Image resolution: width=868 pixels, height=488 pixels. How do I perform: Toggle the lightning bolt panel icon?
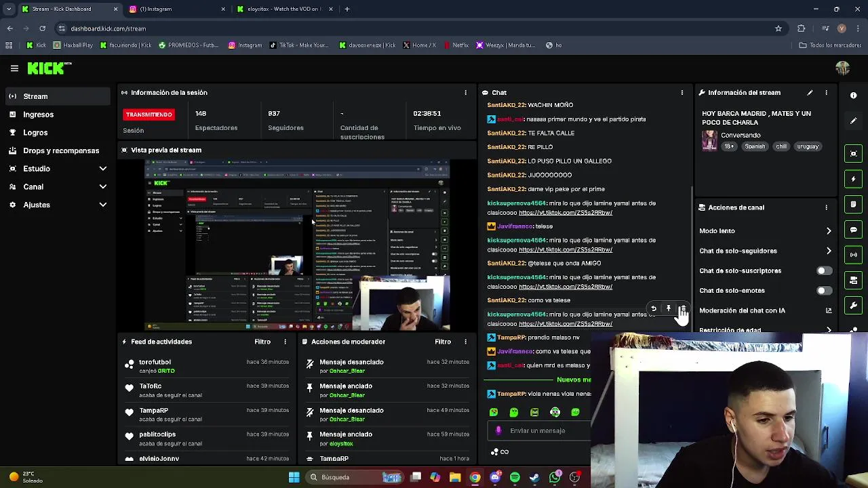[854, 179]
